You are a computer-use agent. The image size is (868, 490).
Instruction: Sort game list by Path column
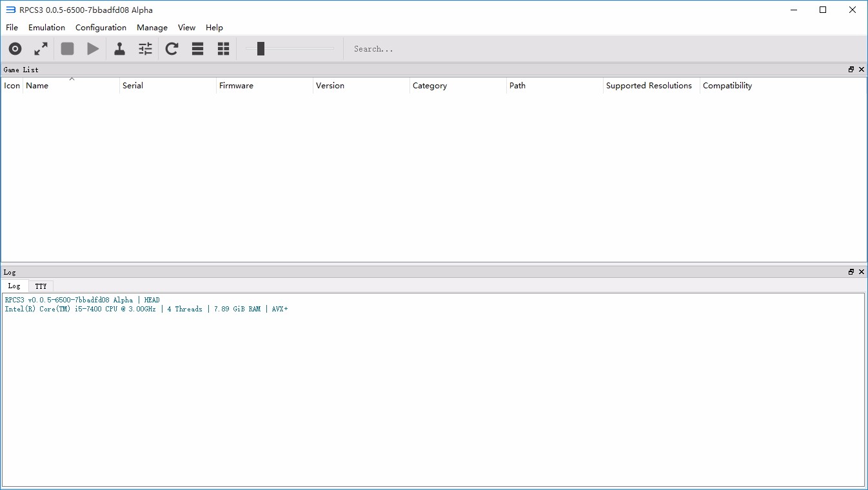[x=555, y=86]
